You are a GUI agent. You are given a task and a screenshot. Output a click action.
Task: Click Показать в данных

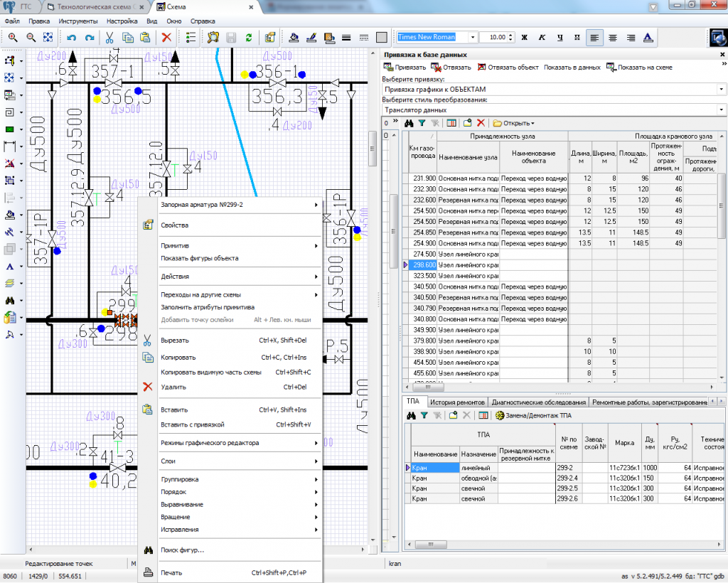[x=572, y=68]
